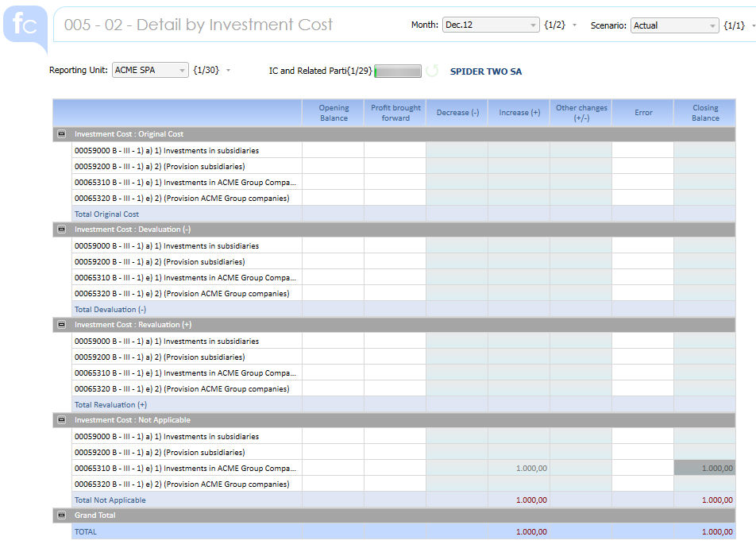The height and width of the screenshot is (552, 756).
Task: Select the Total Revaluation (+) row label
Action: point(110,405)
